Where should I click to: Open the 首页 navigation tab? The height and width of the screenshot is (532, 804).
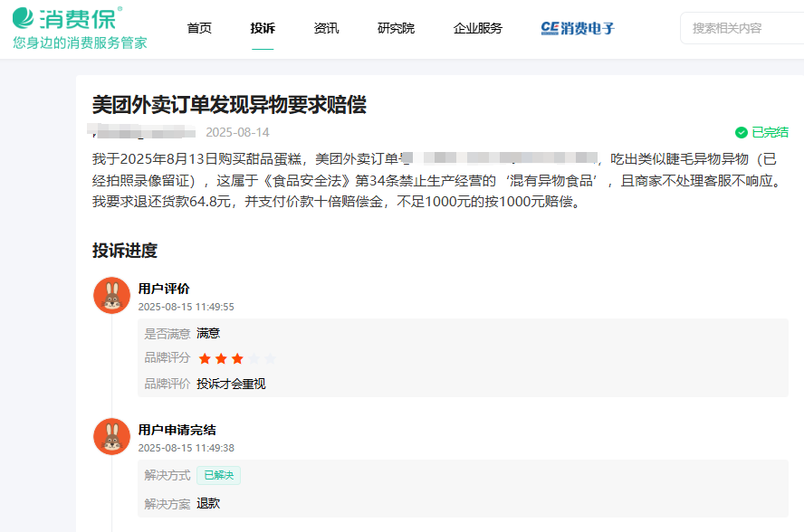(x=199, y=28)
